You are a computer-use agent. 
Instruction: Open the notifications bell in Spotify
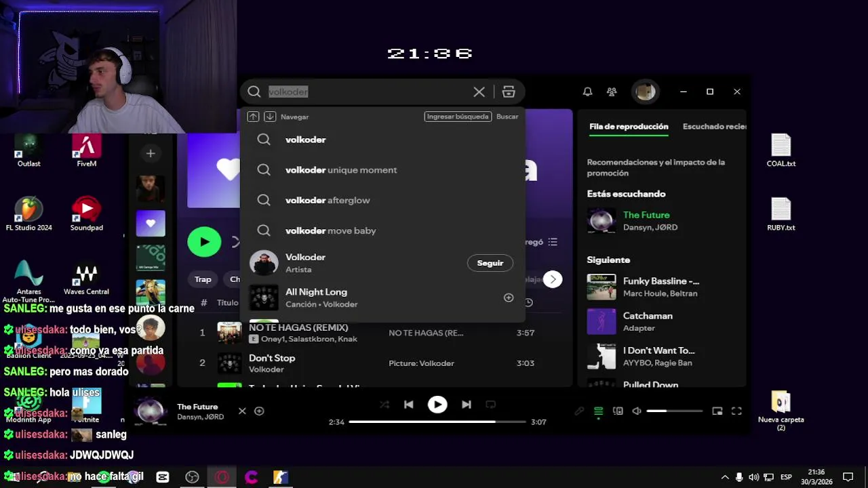(x=588, y=91)
